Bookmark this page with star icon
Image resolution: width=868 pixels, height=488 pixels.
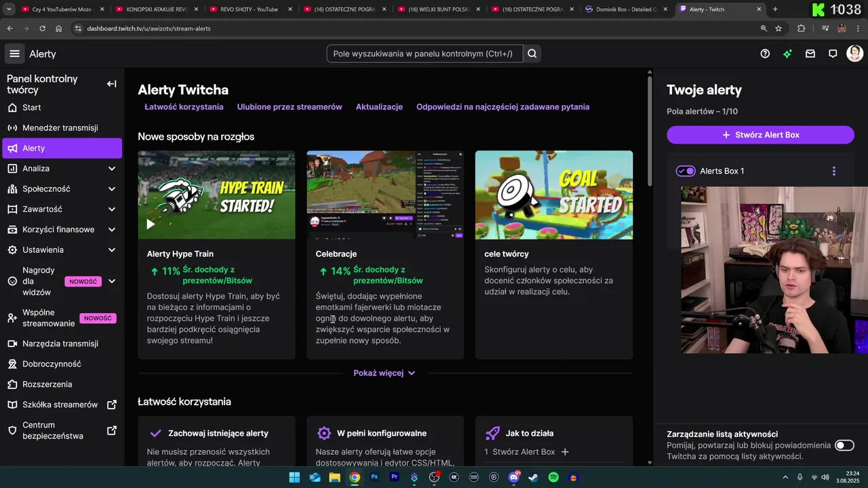pos(778,28)
